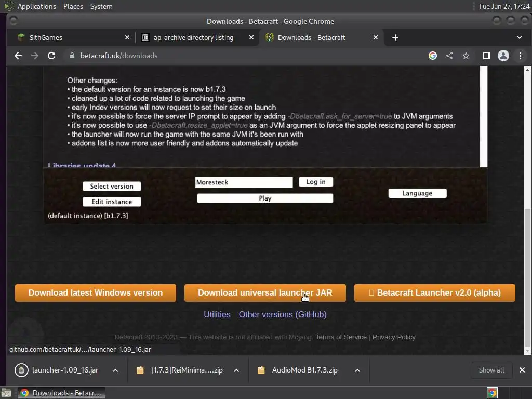Open a new tab with plus button
This screenshot has height=399, width=532.
[395, 37]
